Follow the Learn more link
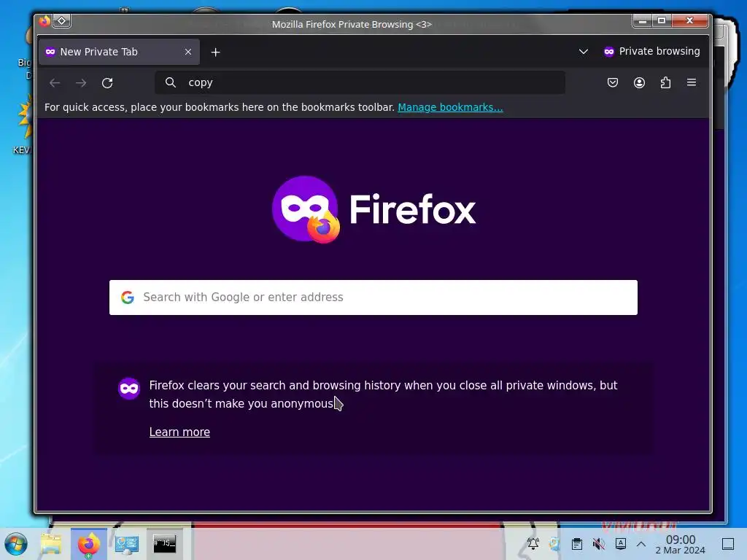Viewport: 747px width, 560px height. click(179, 432)
